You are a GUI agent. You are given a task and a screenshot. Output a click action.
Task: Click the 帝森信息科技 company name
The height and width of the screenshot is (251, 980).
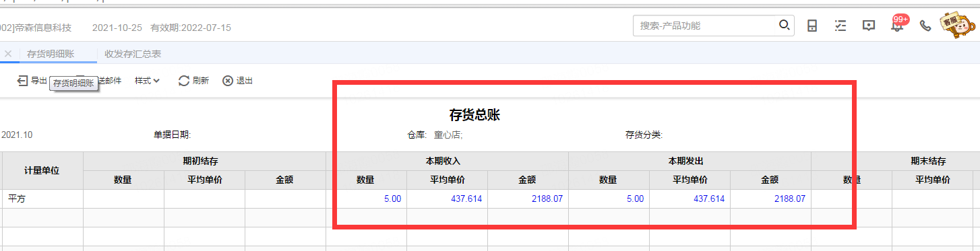point(44,28)
